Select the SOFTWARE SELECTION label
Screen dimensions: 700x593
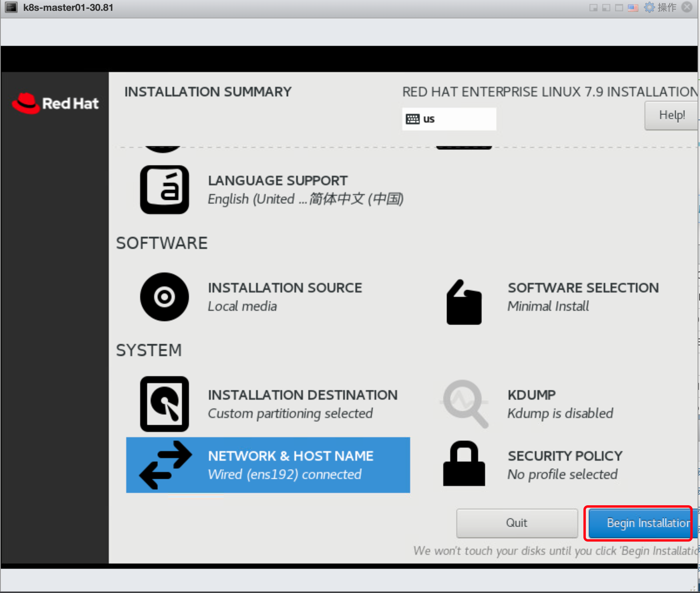583,288
